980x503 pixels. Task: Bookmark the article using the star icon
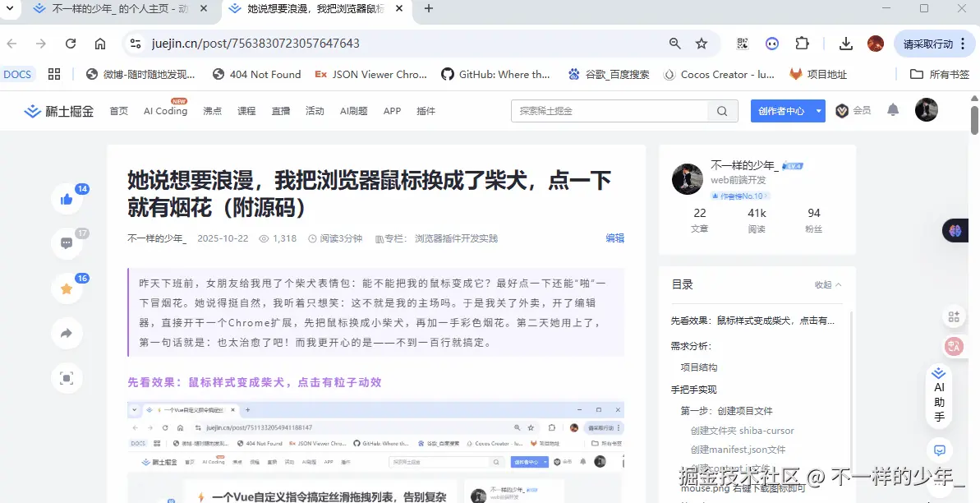pyautogui.click(x=67, y=288)
